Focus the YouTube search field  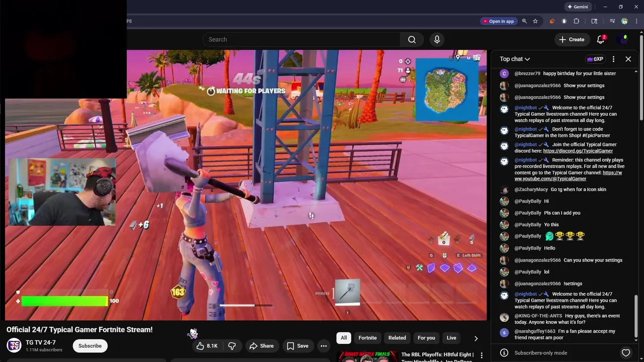[x=301, y=39]
